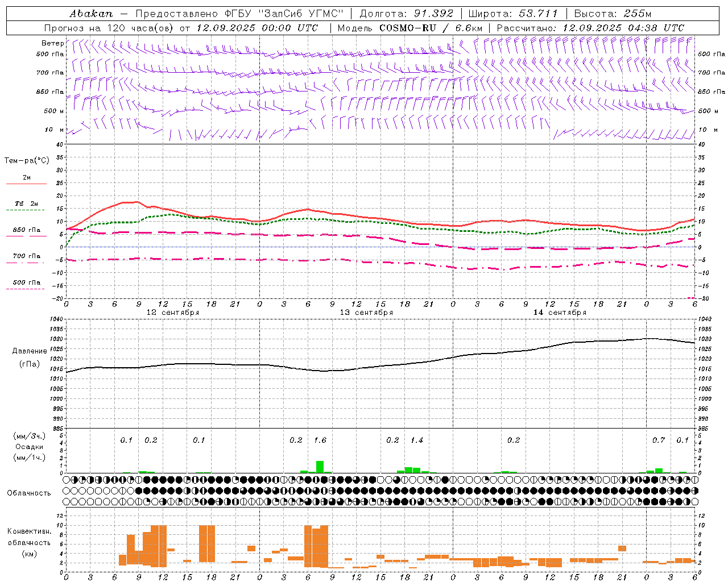Click the "Широта: 53.711" header value

click(x=513, y=13)
